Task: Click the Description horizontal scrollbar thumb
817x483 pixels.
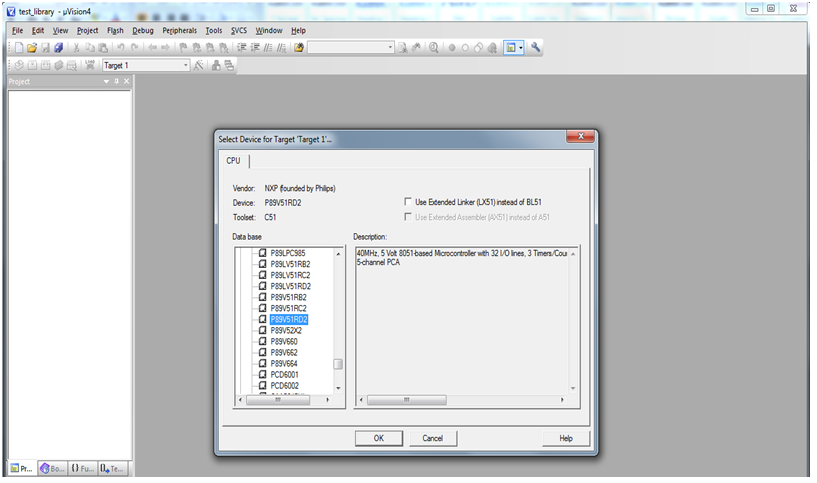Action: (406, 400)
